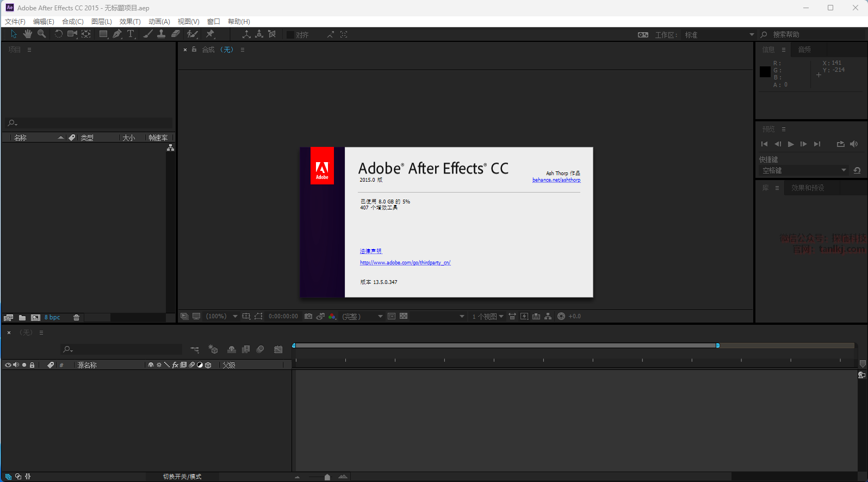
Task: Expand the 100% magnification dropdown
Action: pos(235,317)
